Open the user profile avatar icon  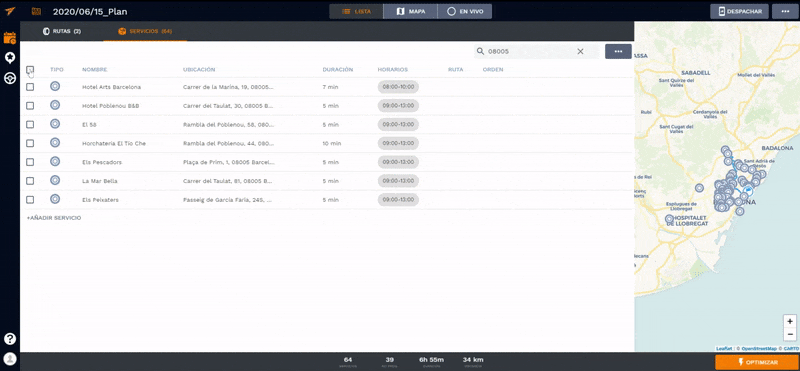(10, 359)
